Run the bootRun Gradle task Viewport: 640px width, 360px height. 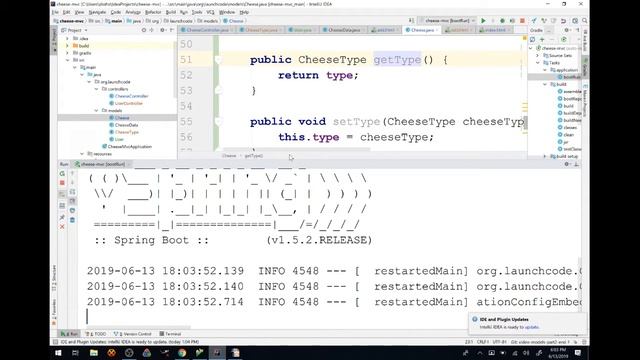(x=570, y=77)
